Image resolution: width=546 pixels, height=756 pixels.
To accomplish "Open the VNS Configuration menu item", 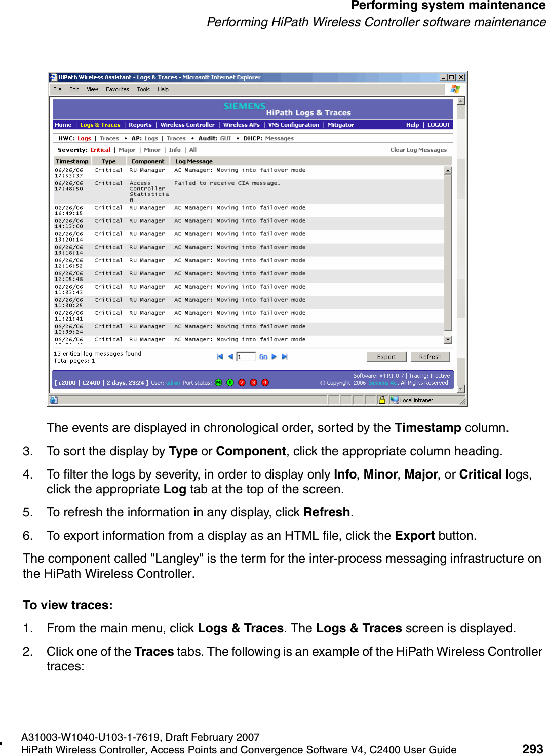I will pyautogui.click(x=293, y=125).
